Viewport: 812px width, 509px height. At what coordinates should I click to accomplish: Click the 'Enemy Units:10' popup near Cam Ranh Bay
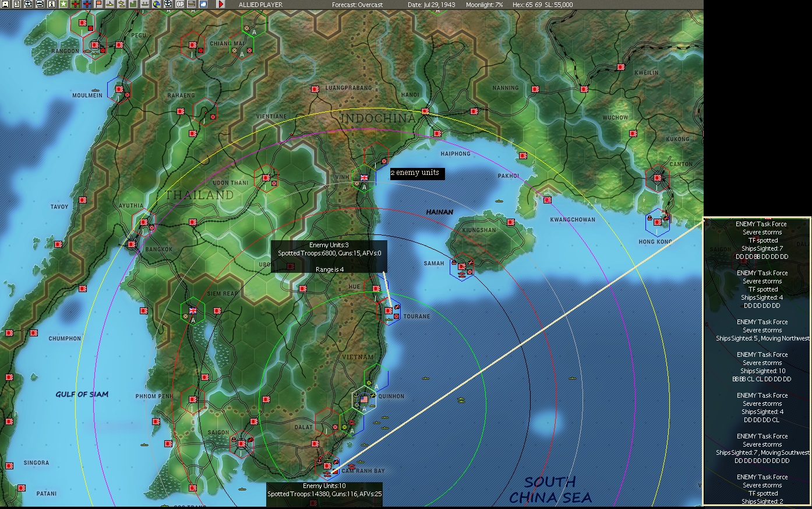click(324, 494)
